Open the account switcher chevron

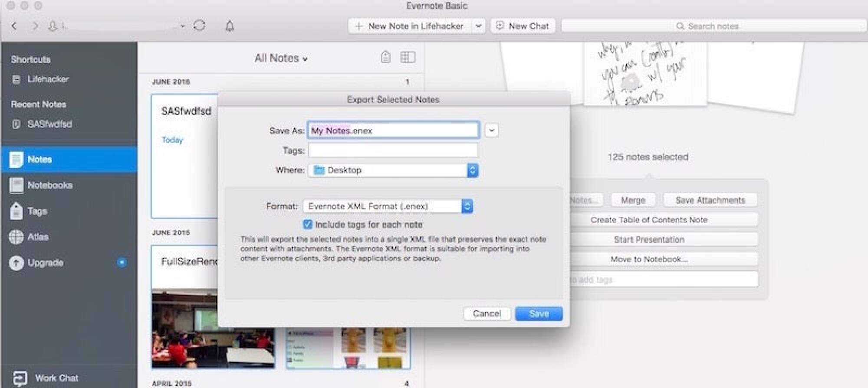(182, 26)
